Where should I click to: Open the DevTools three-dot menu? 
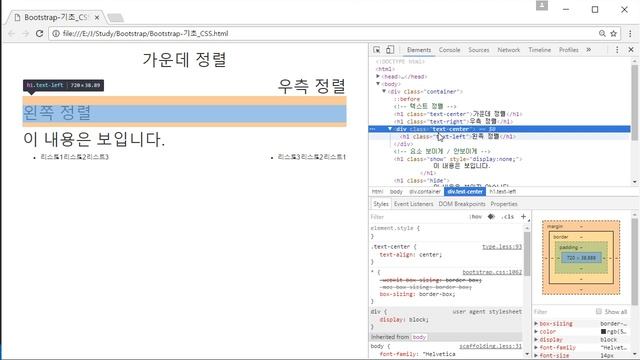[x=617, y=50]
